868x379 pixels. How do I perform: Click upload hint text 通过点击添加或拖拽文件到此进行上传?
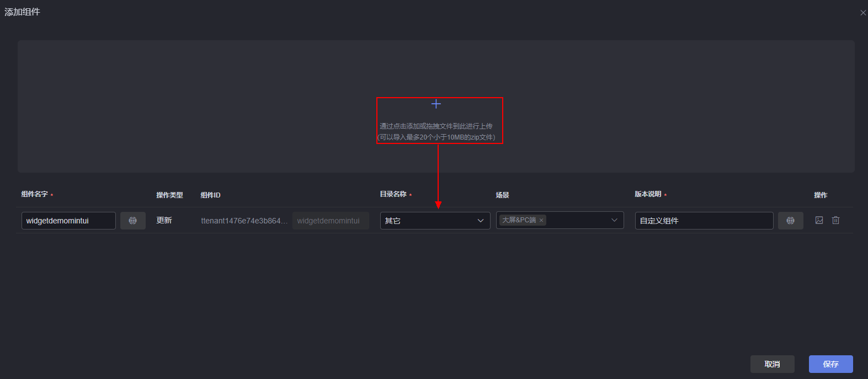[436, 126]
